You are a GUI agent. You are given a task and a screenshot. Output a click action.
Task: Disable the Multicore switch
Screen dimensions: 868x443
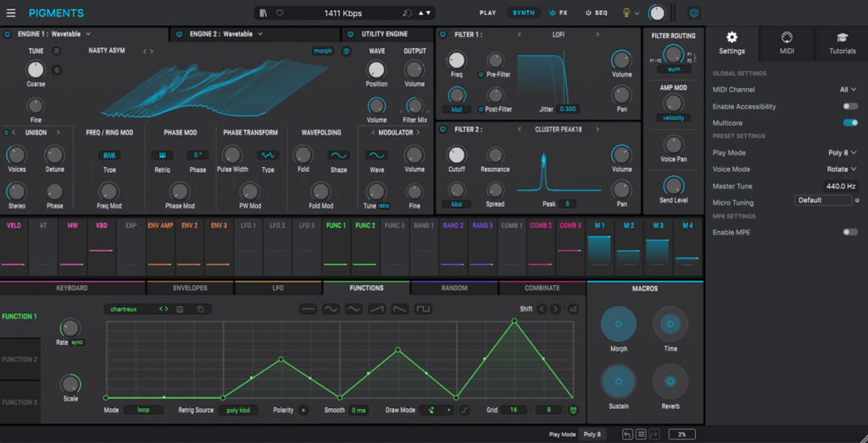tap(850, 123)
